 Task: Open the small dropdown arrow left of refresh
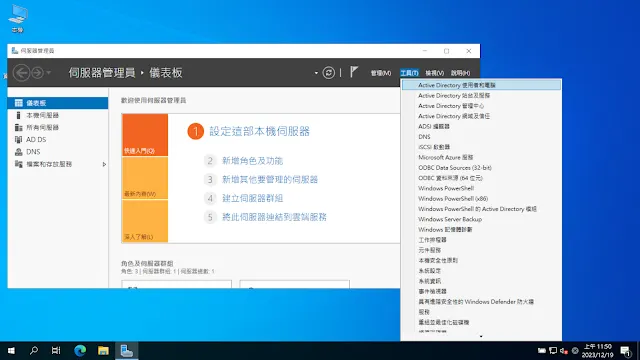tap(316, 73)
